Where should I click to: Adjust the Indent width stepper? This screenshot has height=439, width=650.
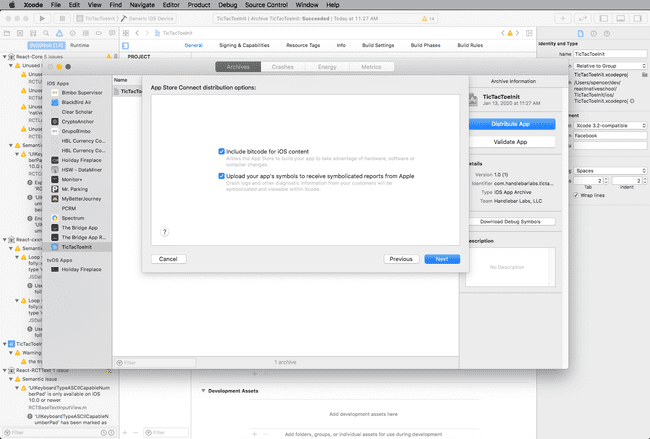pos(645,181)
